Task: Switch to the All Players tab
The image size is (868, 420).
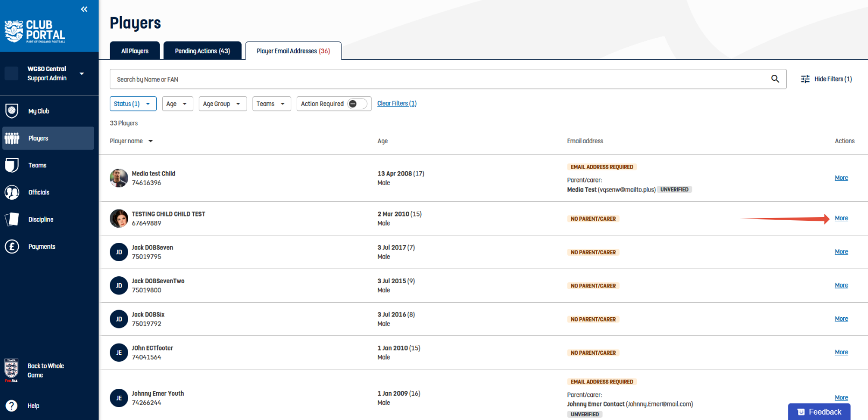Action: coord(135,51)
